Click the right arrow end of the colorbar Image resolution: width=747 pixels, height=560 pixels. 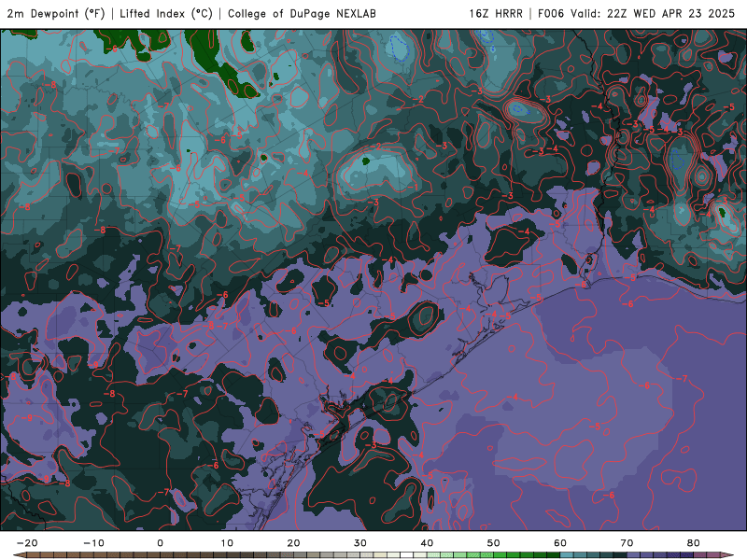[x=727, y=555]
